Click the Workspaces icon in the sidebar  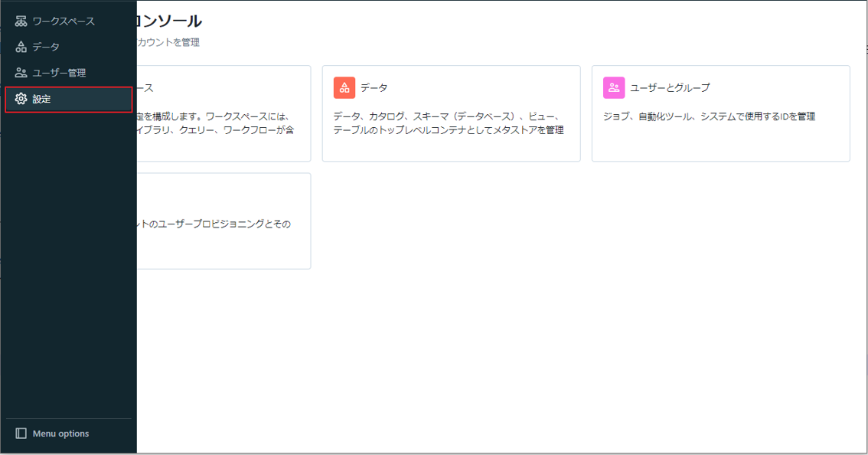(x=21, y=21)
